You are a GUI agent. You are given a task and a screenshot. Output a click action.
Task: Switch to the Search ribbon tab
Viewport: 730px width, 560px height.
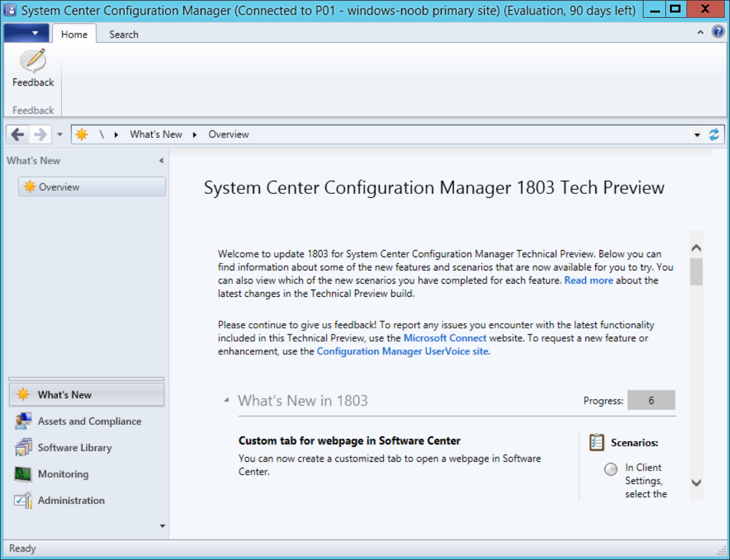(x=124, y=34)
